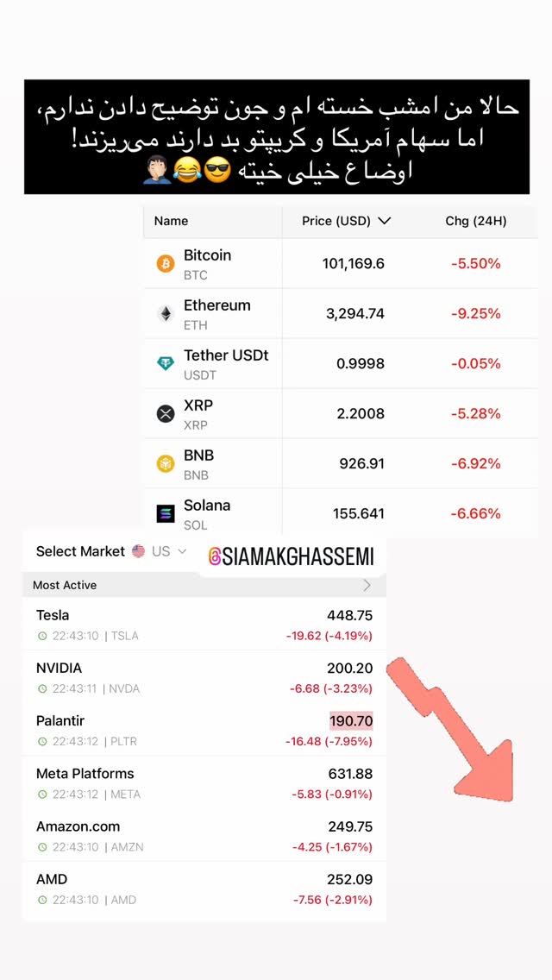Click the Solana logo icon
Screen dimensions: 552x980
(x=166, y=514)
